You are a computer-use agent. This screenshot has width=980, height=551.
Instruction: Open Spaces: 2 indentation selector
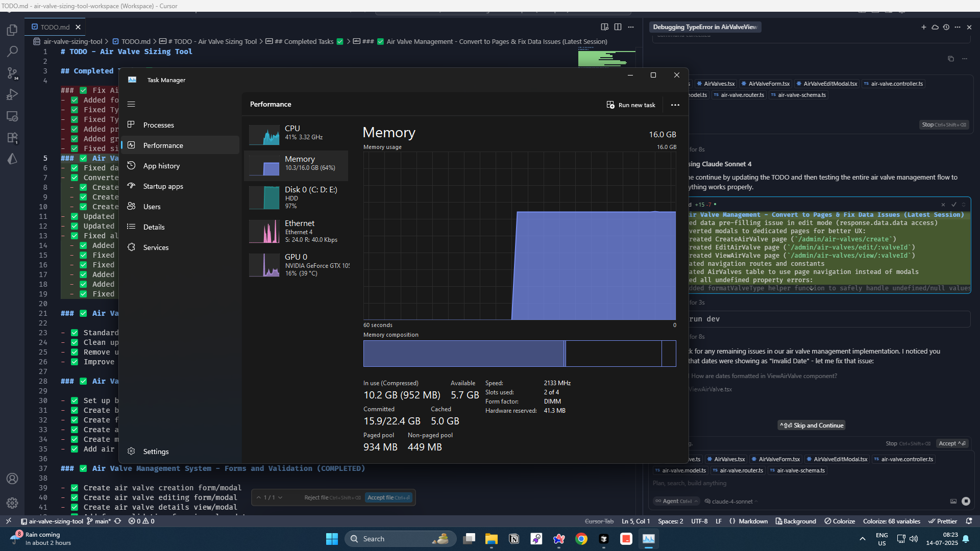[x=670, y=521]
